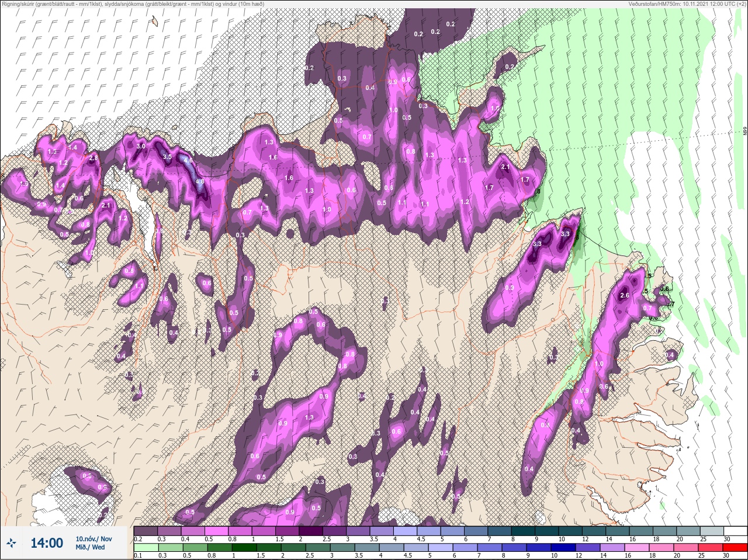Click the '0.1' label in the lower legend
This screenshot has width=748, height=560.
point(138,555)
